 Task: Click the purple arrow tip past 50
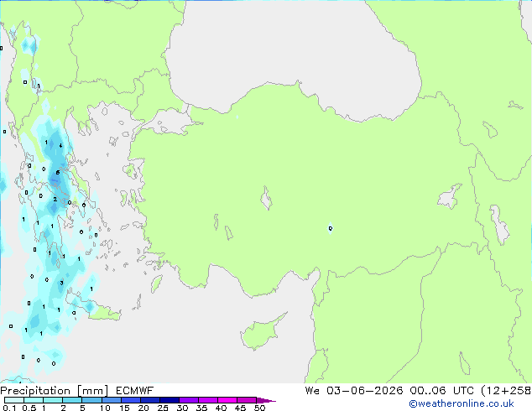pyautogui.click(x=266, y=400)
